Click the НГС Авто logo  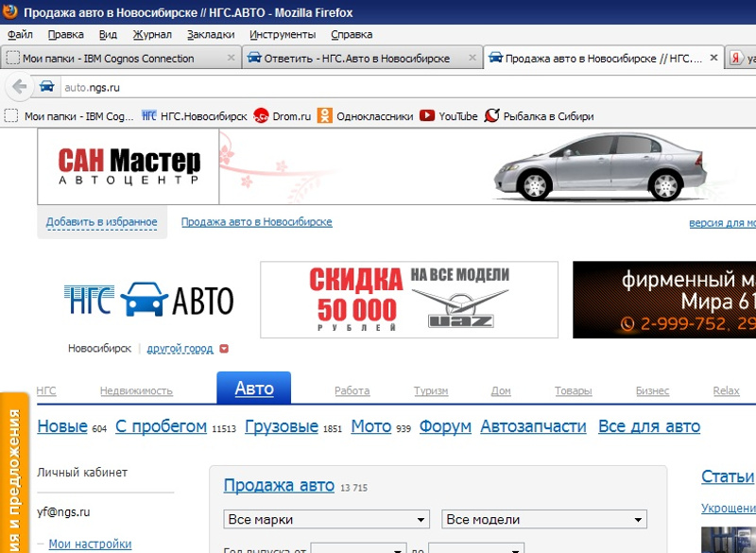(149, 301)
